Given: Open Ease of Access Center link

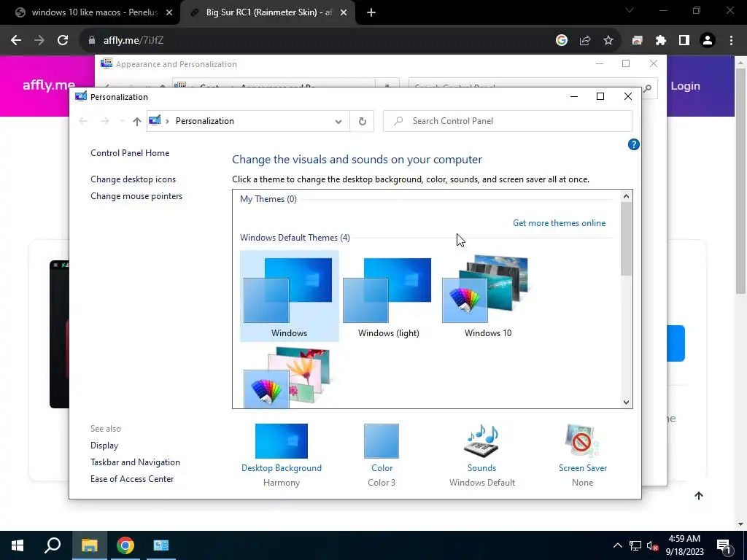Looking at the screenshot, I should pyautogui.click(x=132, y=478).
